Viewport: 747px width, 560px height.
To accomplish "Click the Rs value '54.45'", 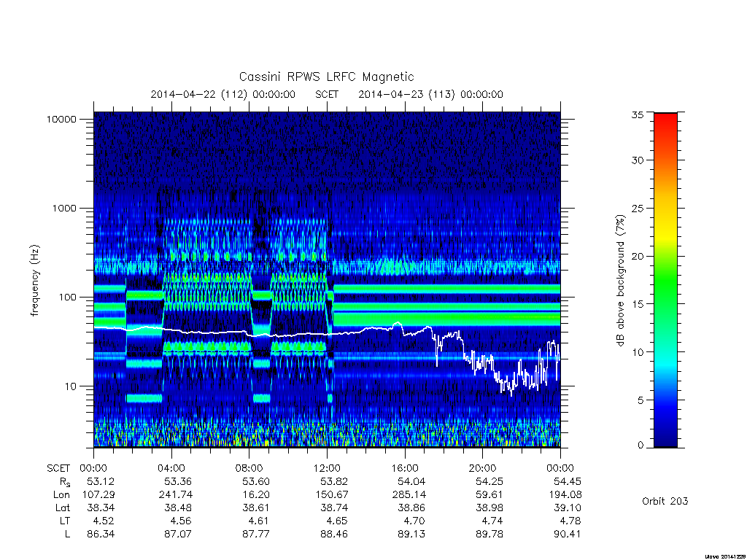I will coord(568,481).
